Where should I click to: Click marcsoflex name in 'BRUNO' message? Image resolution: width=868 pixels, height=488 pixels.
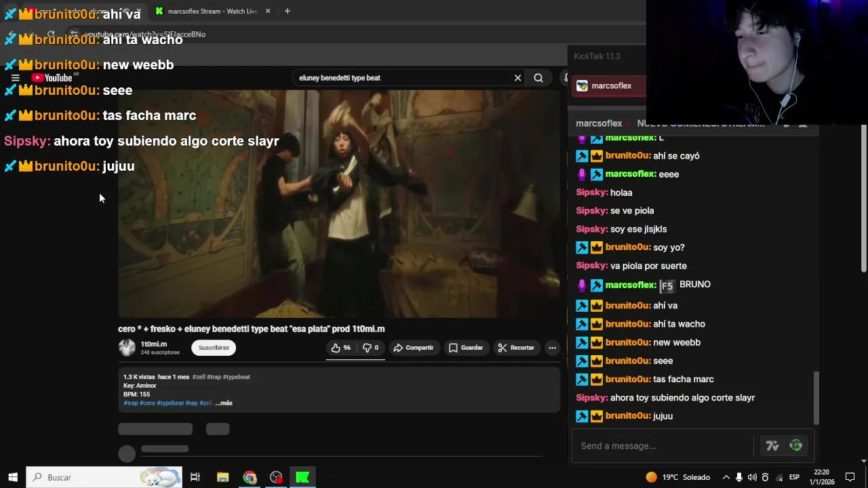(x=631, y=285)
